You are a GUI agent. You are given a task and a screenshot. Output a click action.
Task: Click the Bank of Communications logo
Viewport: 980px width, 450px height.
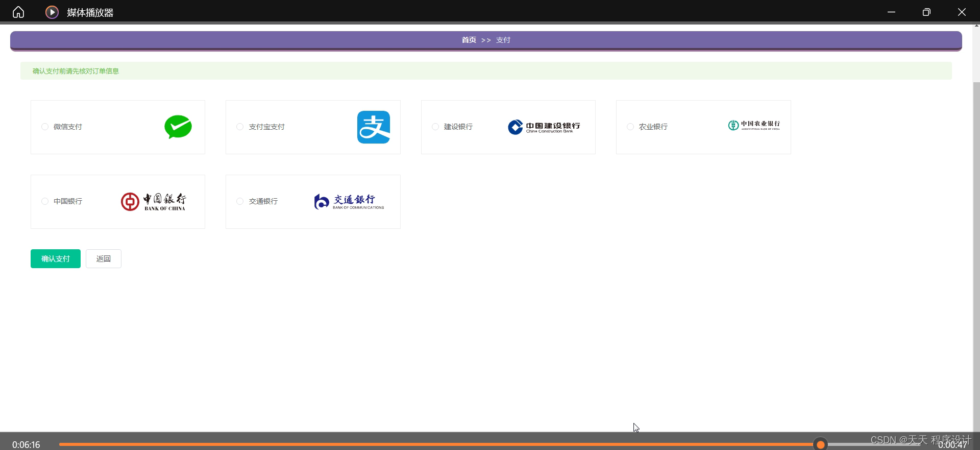point(349,202)
